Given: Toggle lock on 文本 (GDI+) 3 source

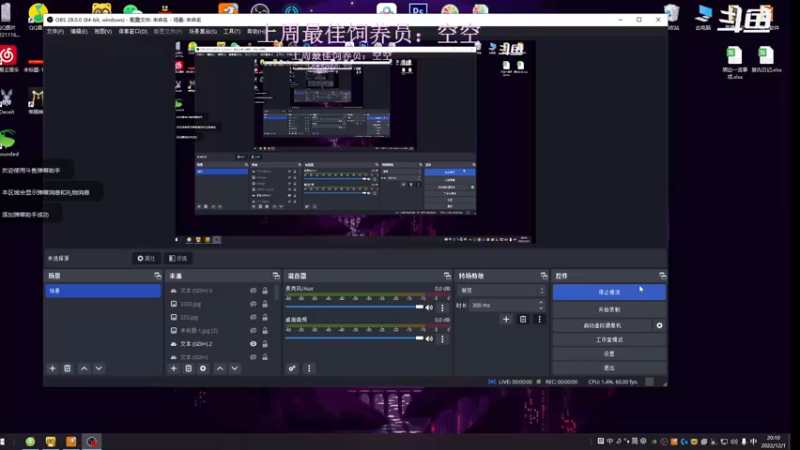Looking at the screenshot, I should [265, 291].
